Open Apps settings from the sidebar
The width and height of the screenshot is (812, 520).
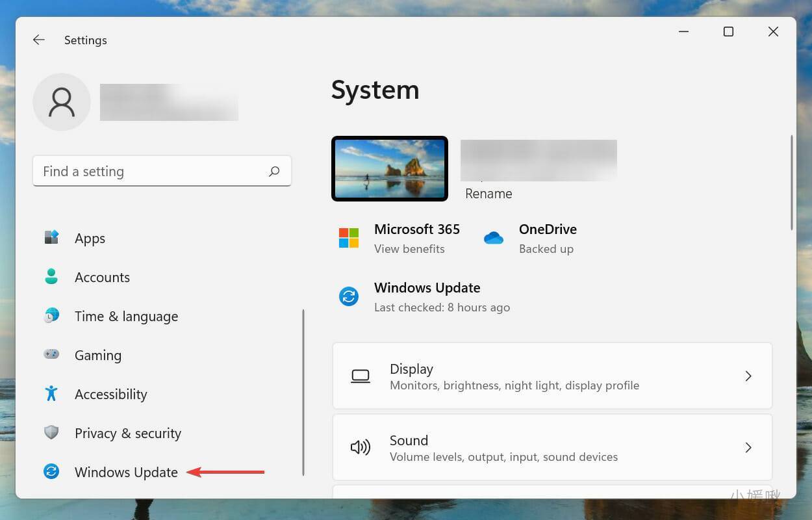(x=90, y=238)
